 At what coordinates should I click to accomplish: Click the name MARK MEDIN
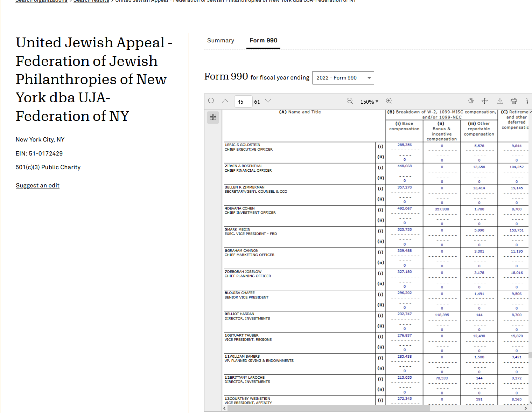[x=239, y=229]
